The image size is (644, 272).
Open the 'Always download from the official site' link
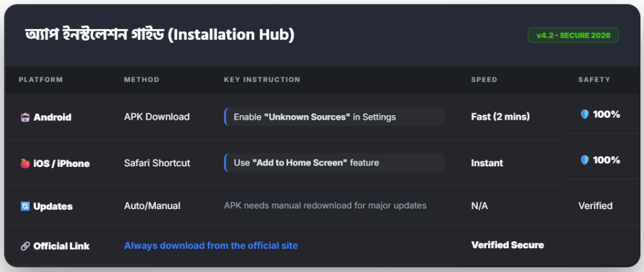[211, 246]
